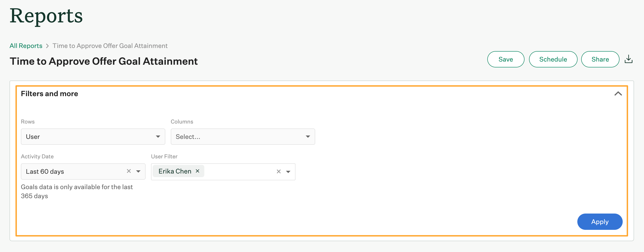Open the Activity Date dropdown arrow

pos(138,171)
